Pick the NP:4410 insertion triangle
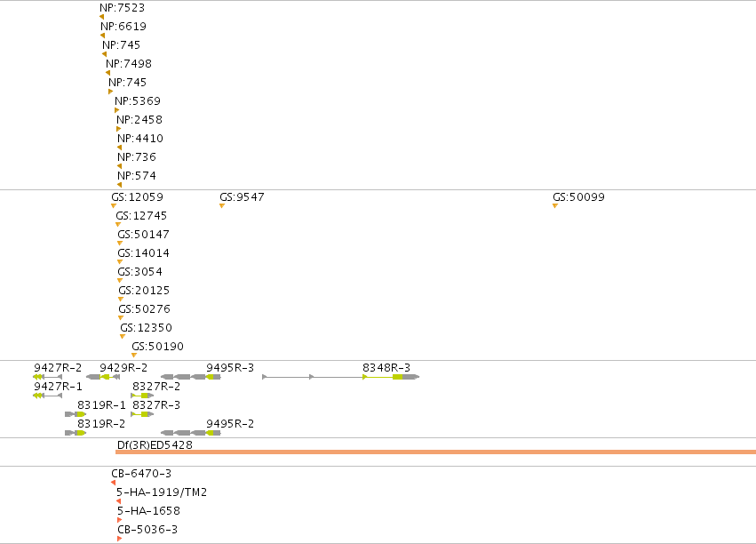 (x=120, y=148)
